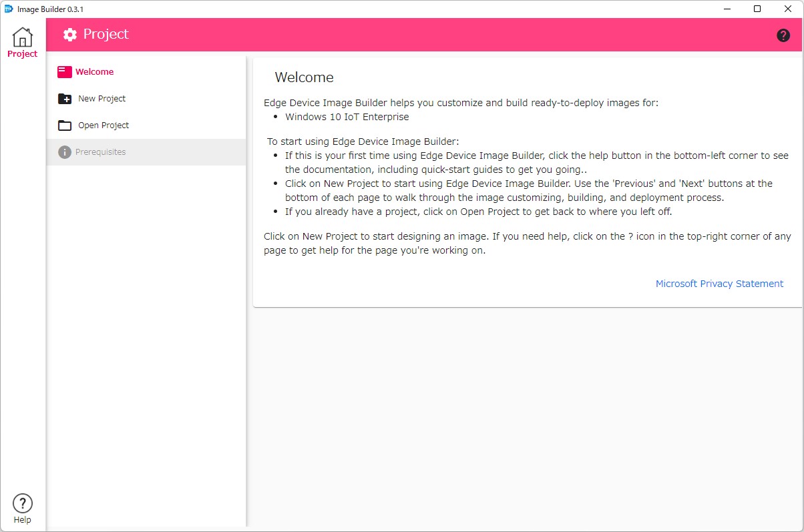This screenshot has width=804, height=532.
Task: Select the New Project navigation entry
Action: pos(101,98)
